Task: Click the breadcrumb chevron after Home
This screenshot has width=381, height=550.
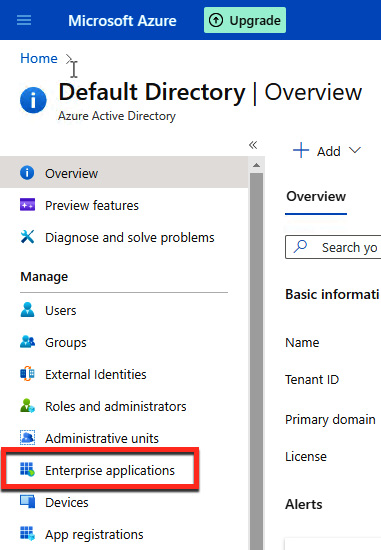Action: pyautogui.click(x=69, y=59)
